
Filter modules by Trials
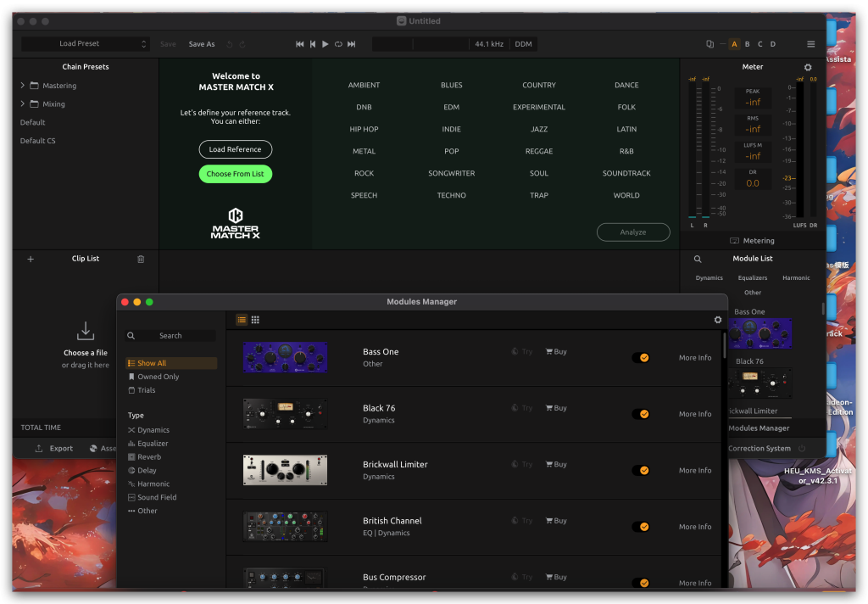142,390
